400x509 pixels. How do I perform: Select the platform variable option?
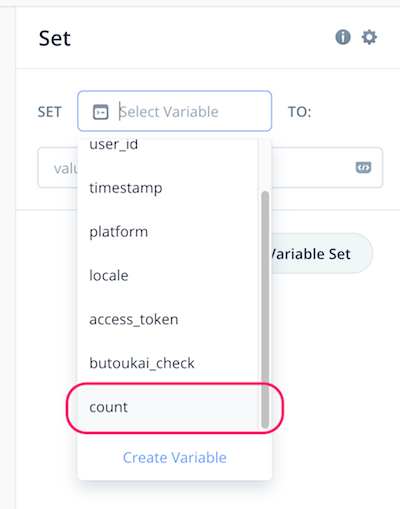[168, 232]
